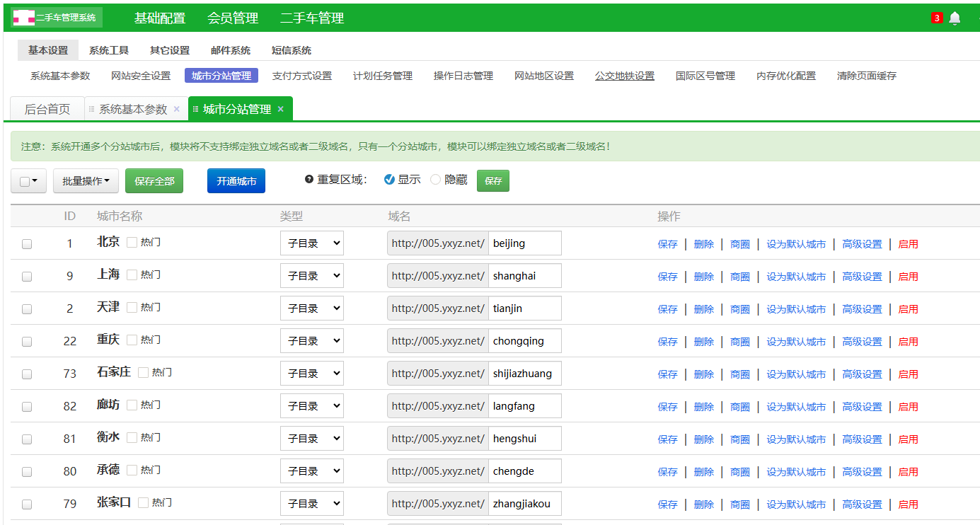Switch to the 短信系统 sub-menu
The height and width of the screenshot is (525, 980).
pyautogui.click(x=292, y=50)
